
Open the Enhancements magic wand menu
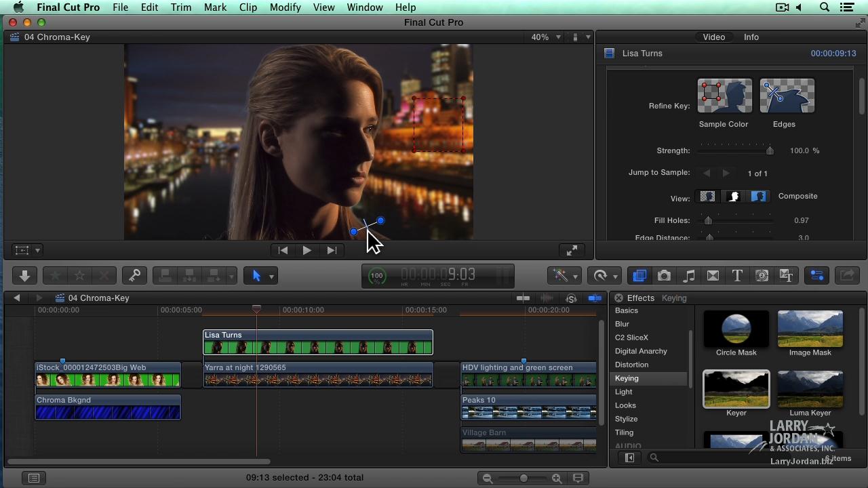(x=565, y=276)
